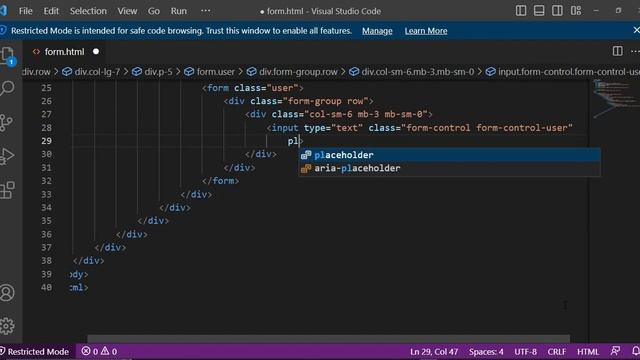The width and height of the screenshot is (640, 360).
Task: Open breadcrumb div.form-group.row
Action: (293, 72)
